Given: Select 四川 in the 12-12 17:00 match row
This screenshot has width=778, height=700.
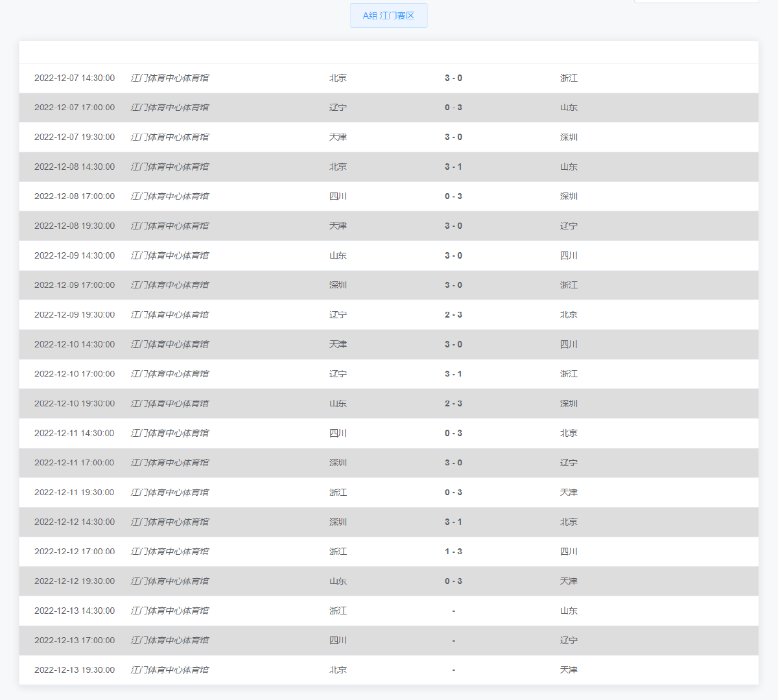Looking at the screenshot, I should [569, 552].
